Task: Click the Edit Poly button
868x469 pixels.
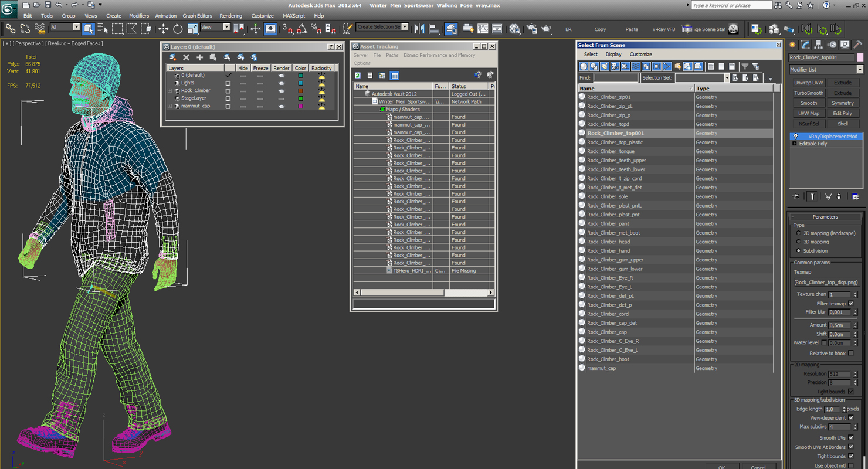Action: 843,113
